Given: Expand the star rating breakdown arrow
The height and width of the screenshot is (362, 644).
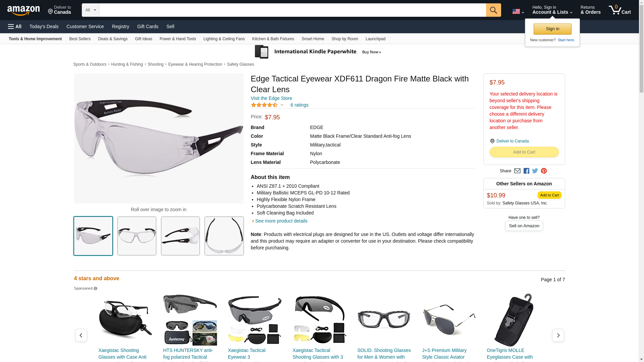Looking at the screenshot, I should coord(282,105).
